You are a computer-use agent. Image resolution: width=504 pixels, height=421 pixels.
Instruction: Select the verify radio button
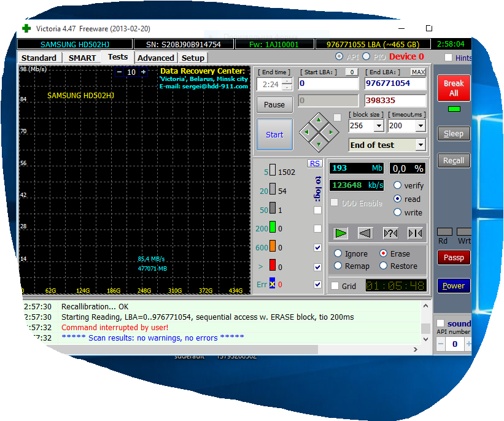[398, 185]
